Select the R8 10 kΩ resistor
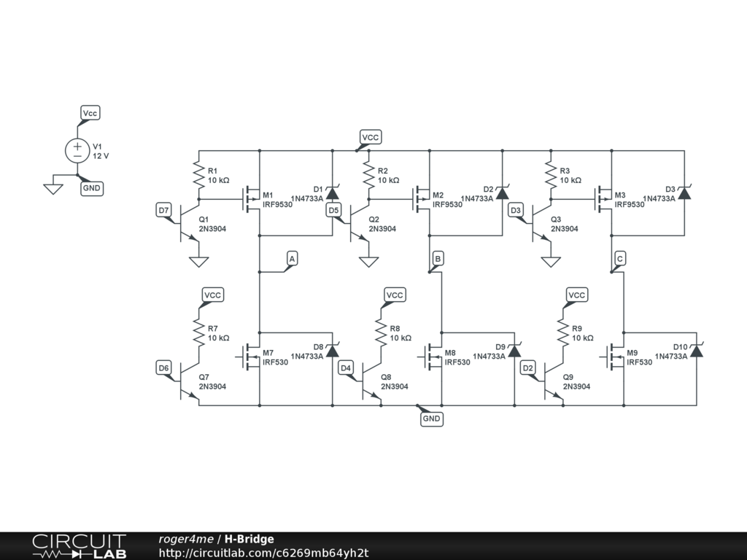Viewport: 747px width, 560px height. pos(381,332)
